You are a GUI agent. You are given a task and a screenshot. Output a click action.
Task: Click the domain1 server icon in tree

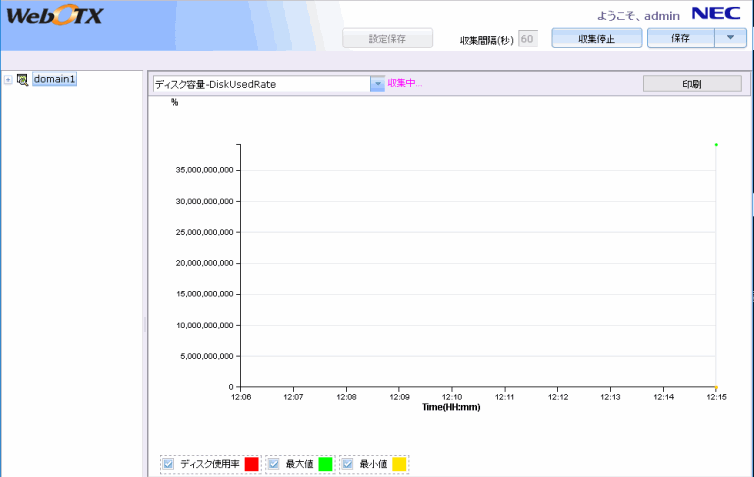(22, 79)
